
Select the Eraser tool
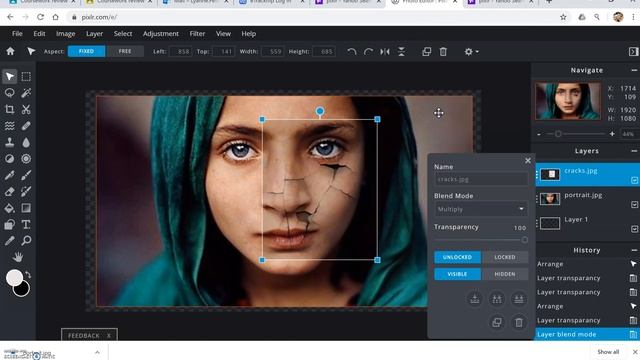[10, 191]
